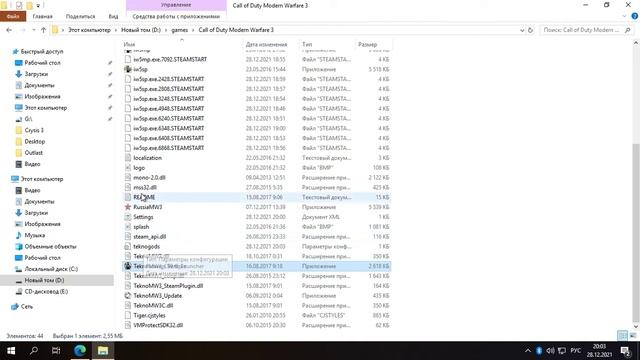The height and width of the screenshot is (360, 640).
Task: Select the RussiaMW3 star icon
Action: point(128,207)
